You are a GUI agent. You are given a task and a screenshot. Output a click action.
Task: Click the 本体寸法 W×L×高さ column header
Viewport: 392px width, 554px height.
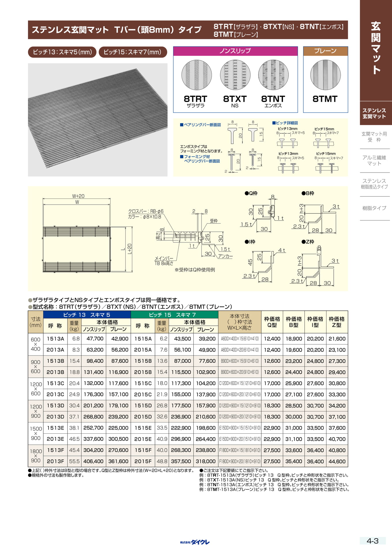coord(240,322)
